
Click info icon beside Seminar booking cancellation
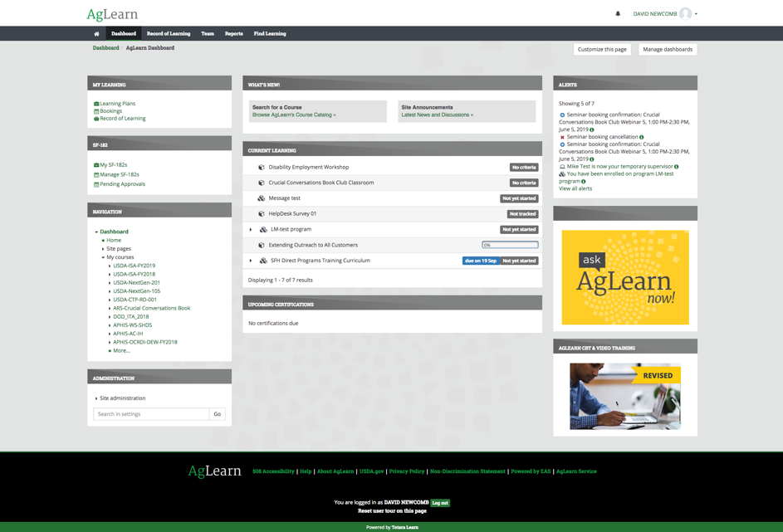[x=642, y=137]
